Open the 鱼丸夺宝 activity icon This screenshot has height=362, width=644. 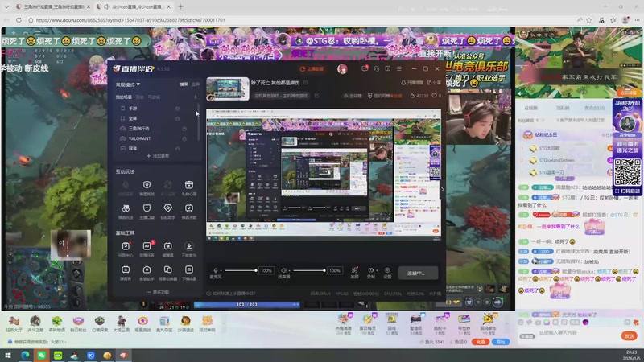(164, 323)
